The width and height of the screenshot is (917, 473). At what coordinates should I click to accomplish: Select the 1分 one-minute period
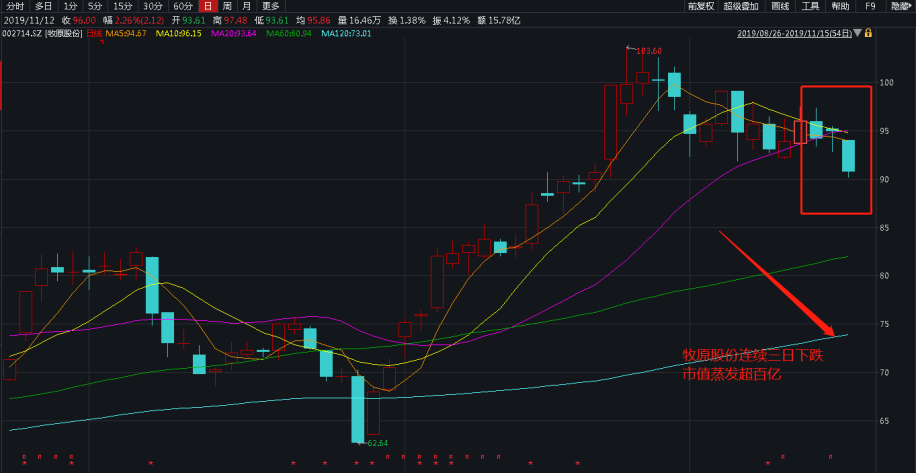70,6
